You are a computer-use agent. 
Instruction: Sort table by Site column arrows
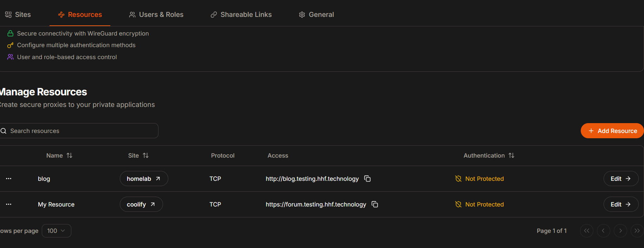[x=146, y=155]
